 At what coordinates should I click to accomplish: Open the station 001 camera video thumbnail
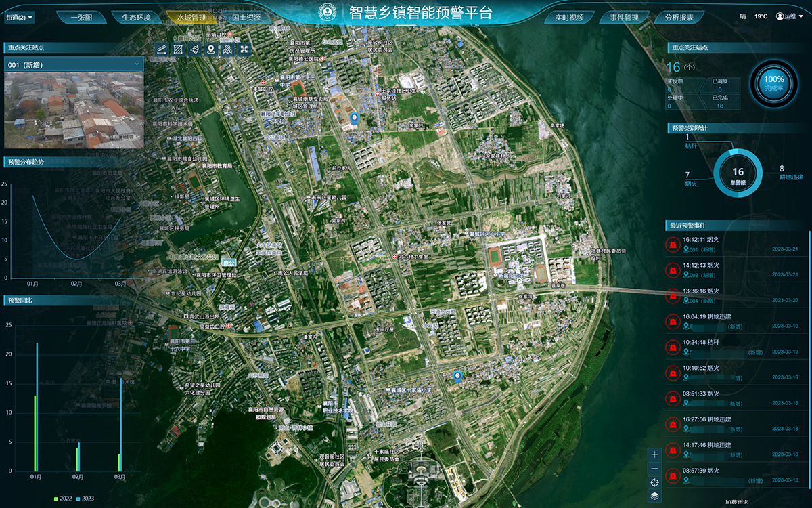tap(73, 110)
